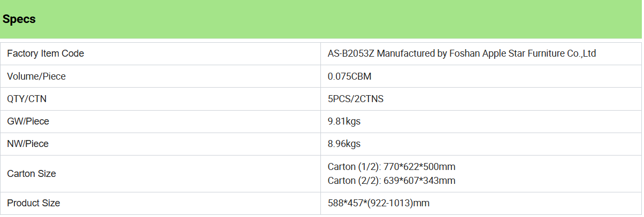Select the QTY/CTN label cell
This screenshot has width=644, height=217.
(160, 99)
